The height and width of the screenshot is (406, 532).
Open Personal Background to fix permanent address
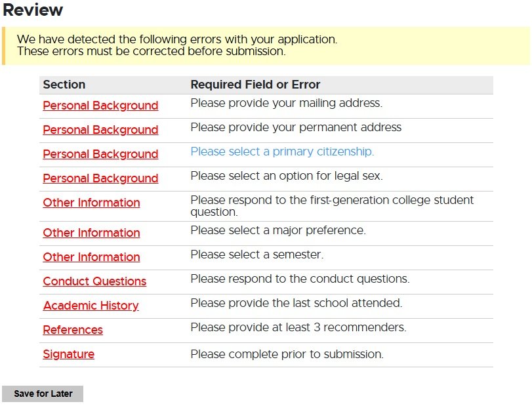[100, 130]
